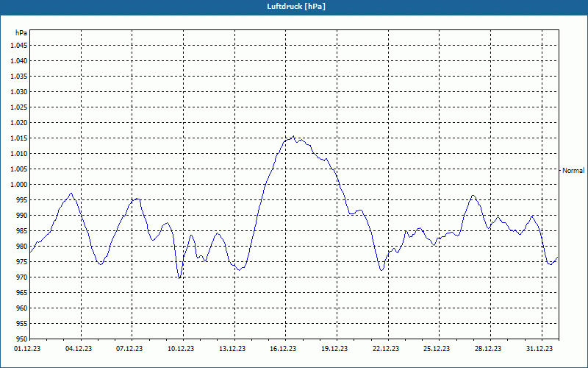Select the 1.015 pressure axis label

pyautogui.click(x=19, y=138)
